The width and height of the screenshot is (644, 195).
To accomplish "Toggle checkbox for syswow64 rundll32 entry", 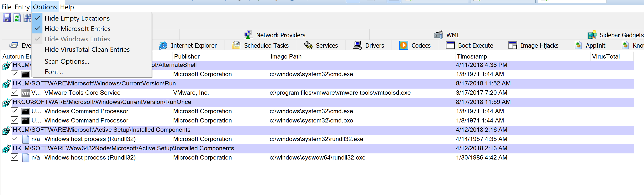I will [14, 157].
